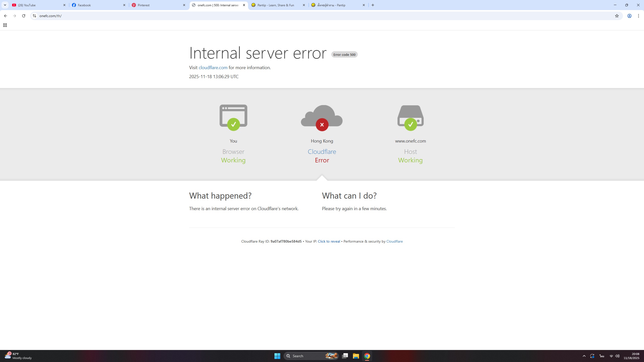644x362 pixels.
Task: Reload the page with the refresh icon
Action: [x=24, y=16]
